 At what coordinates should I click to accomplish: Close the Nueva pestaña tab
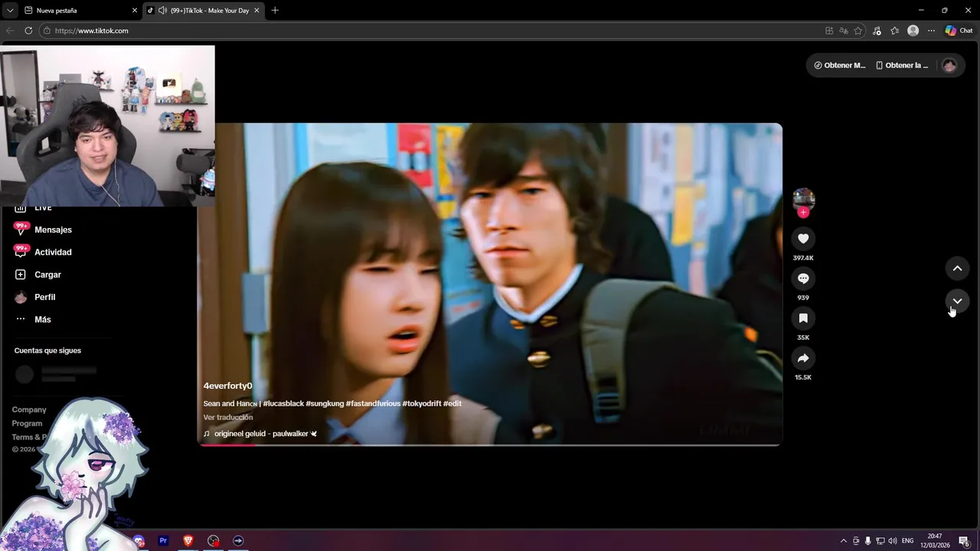point(135,10)
